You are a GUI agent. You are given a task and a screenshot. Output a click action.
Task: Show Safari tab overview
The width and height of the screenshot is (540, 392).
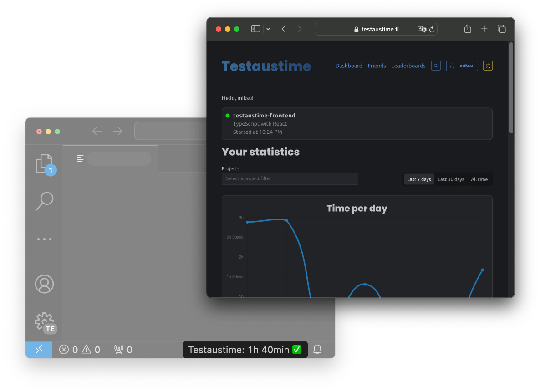(501, 29)
